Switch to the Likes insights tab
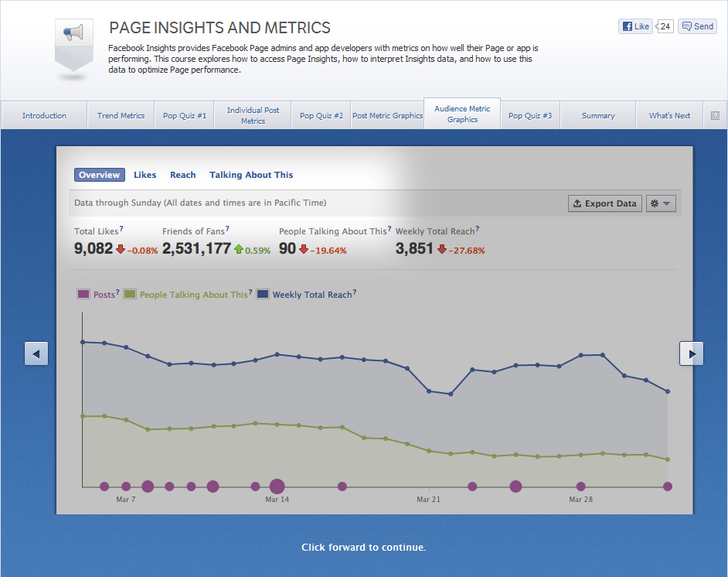Image resolution: width=728 pixels, height=577 pixels. 145,175
